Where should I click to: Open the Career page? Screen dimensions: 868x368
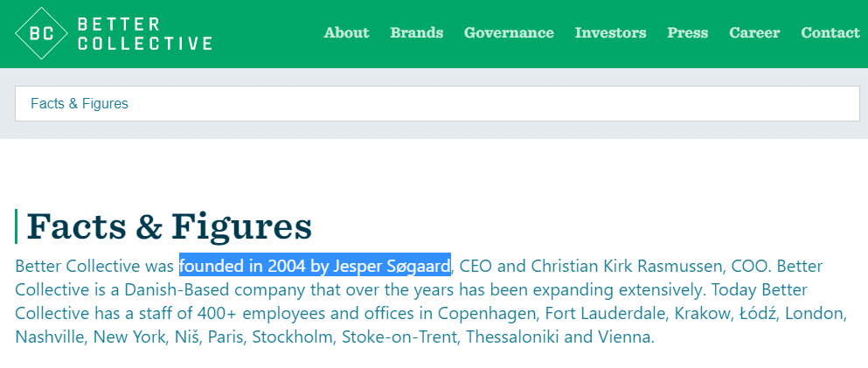pos(754,33)
